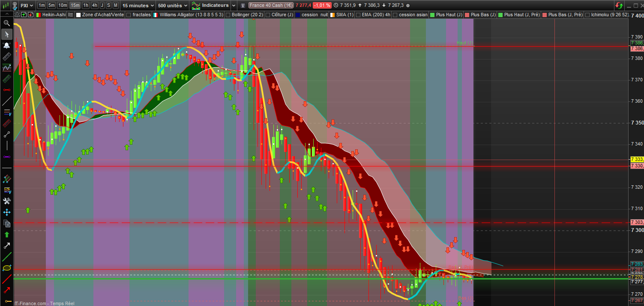Select the white diagonal arrow tool
This screenshot has height=306, width=644.
pyautogui.click(x=6, y=246)
